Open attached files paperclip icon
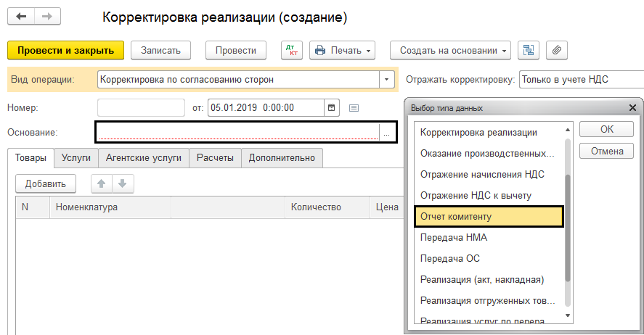 coord(557,50)
